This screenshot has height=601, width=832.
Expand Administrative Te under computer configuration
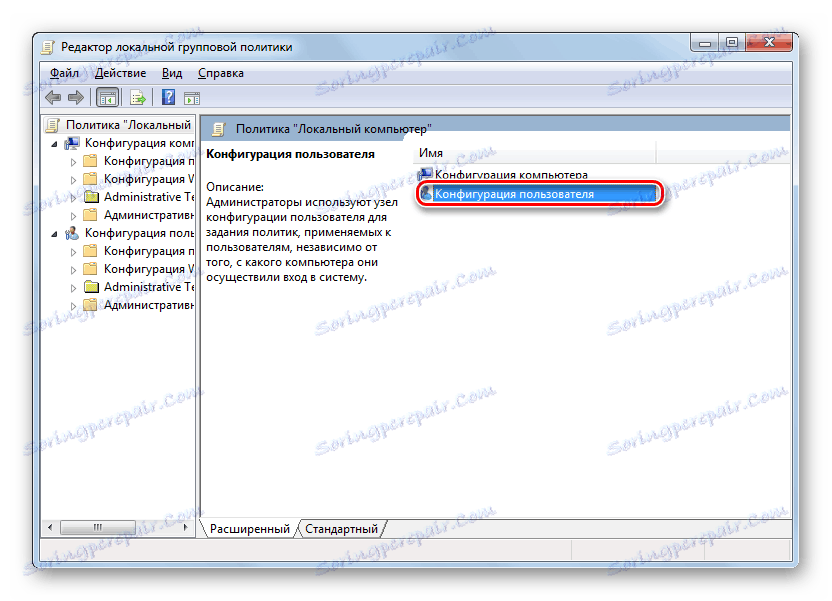click(x=73, y=198)
